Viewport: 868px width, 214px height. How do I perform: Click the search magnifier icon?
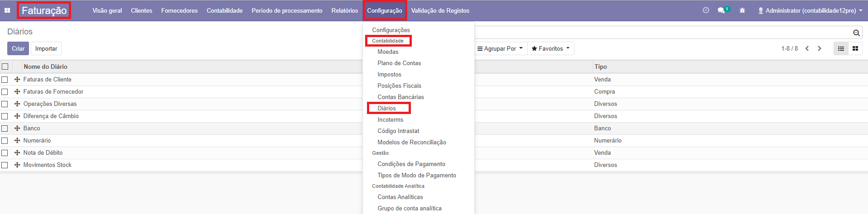point(856,33)
